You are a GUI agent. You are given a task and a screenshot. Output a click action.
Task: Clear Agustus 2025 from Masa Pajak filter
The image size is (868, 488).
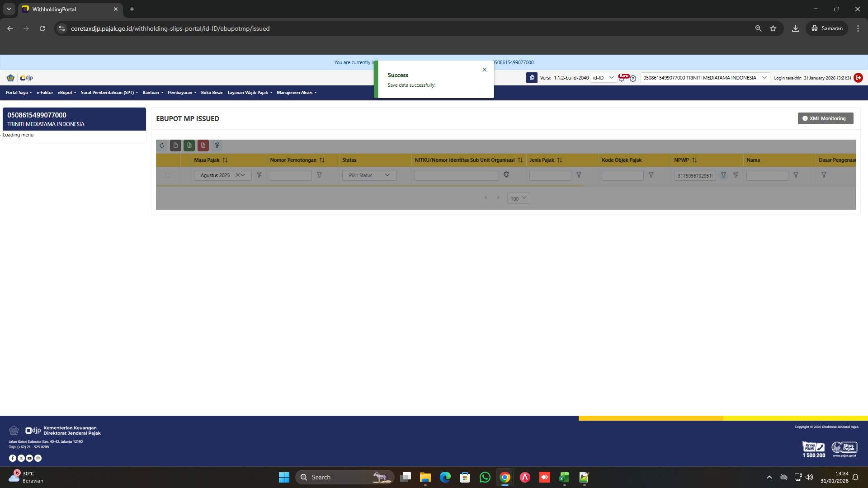[237, 175]
